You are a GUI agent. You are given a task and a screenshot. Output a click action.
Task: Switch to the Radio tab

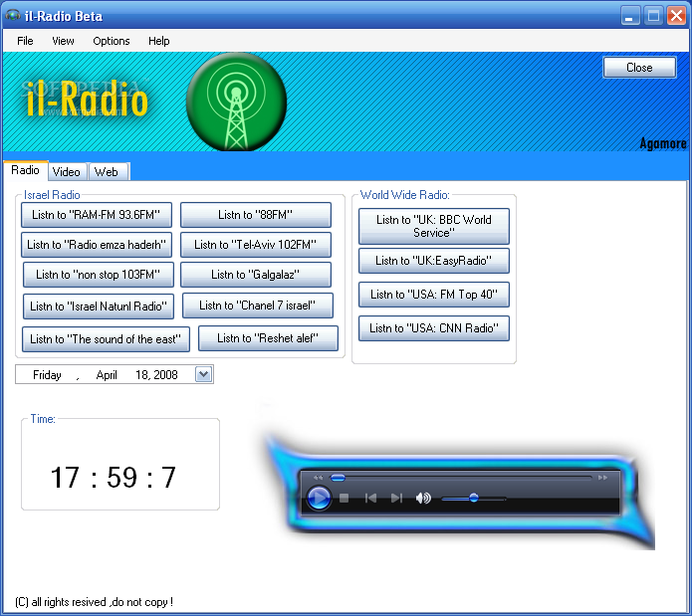(25, 170)
